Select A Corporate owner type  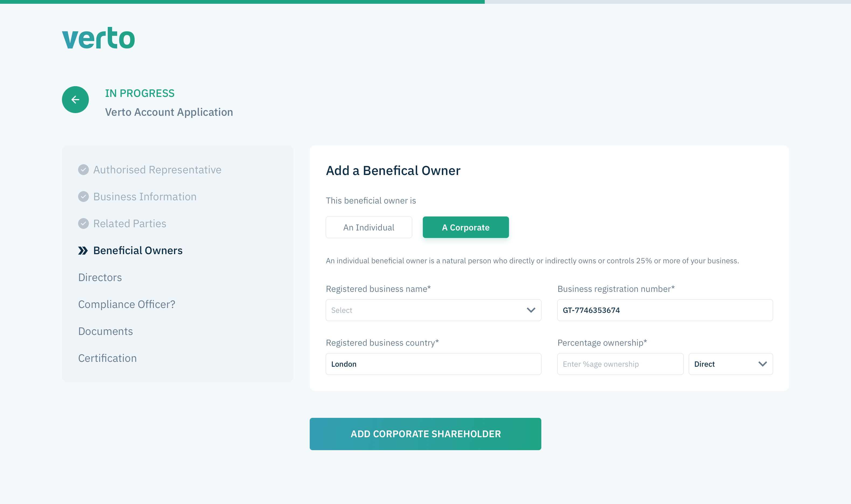point(465,227)
